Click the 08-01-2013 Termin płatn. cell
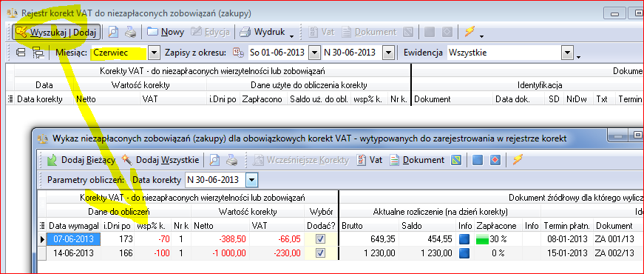The image size is (644, 274). click(x=568, y=239)
